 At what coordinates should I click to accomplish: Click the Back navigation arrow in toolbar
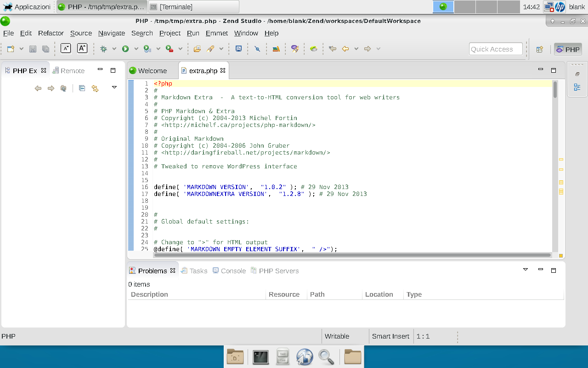345,49
